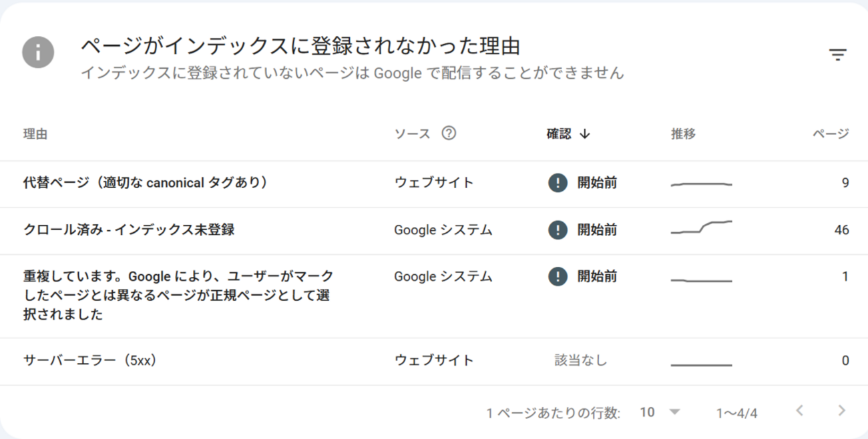Open the 重複しています duplicate reason row
The width and height of the screenshot is (868, 439).
point(178,296)
